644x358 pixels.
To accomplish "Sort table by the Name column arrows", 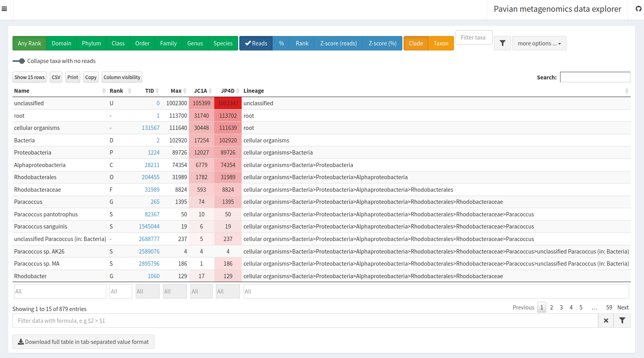I will 104,91.
